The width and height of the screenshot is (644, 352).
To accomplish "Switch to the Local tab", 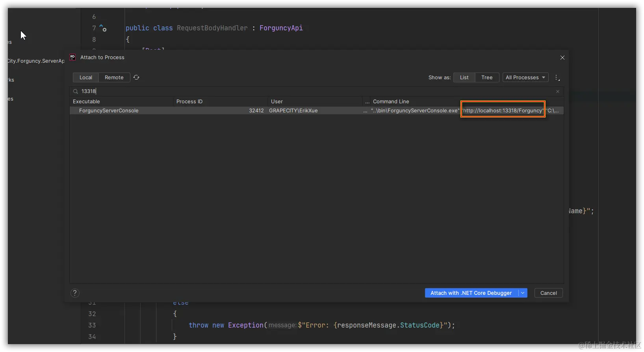I will tap(86, 77).
